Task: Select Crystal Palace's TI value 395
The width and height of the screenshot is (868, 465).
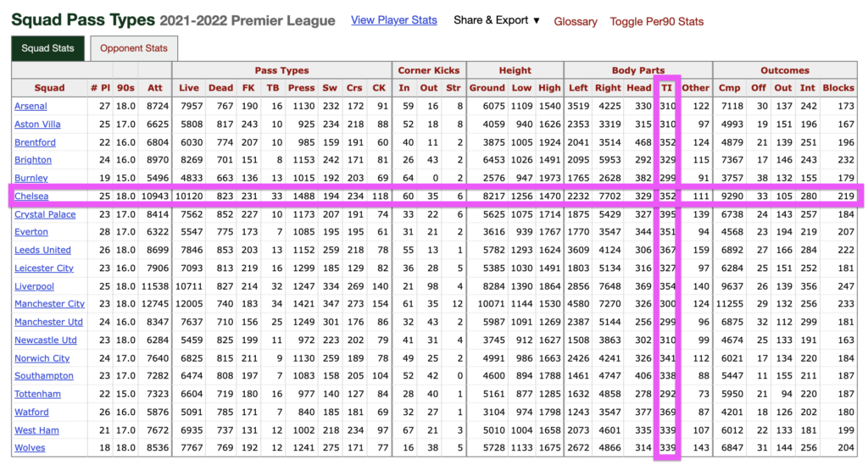Action: pyautogui.click(x=668, y=214)
